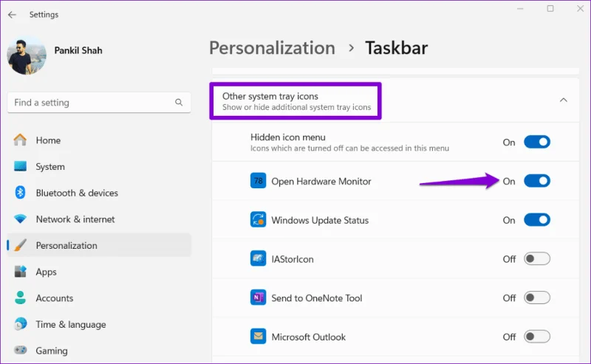Open System settings category

99,166
